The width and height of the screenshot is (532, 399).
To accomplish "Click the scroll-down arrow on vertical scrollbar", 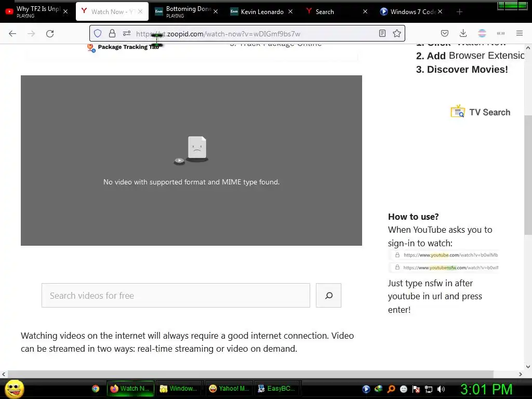I will 528,366.
